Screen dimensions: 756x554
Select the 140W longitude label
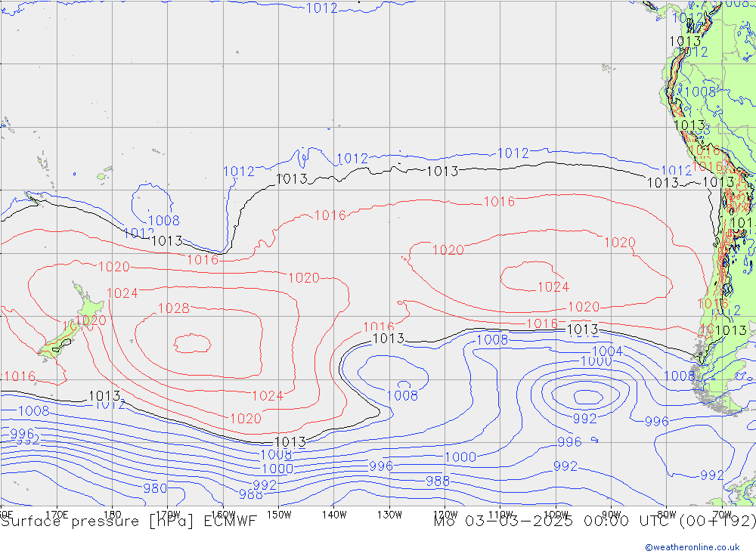tap(335, 515)
